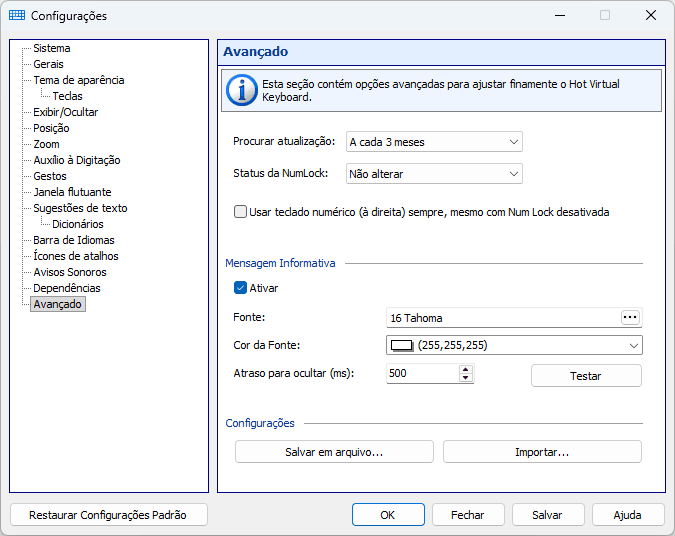Open Barra de Idiomas settings

point(74,240)
